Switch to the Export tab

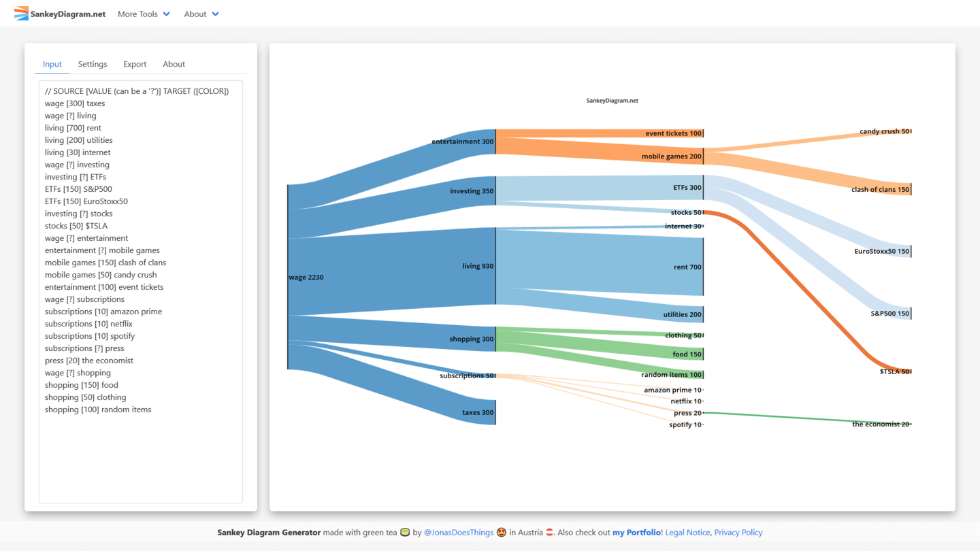(x=135, y=64)
